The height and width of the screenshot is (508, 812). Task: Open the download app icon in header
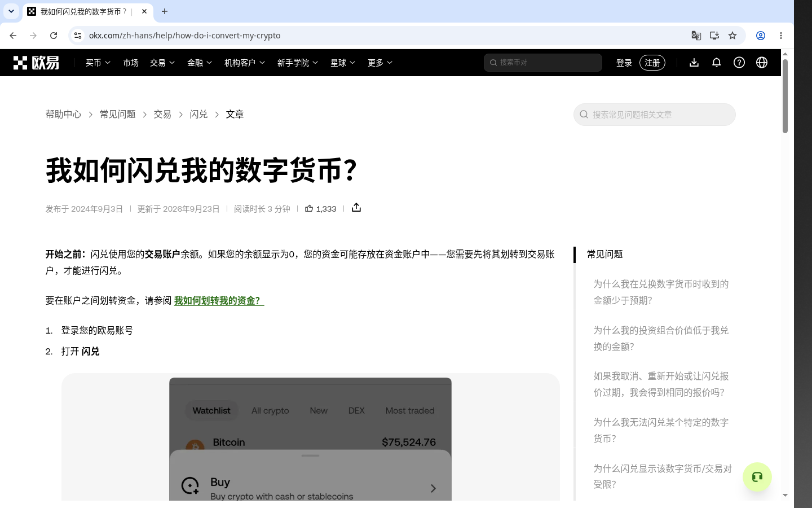tap(694, 63)
